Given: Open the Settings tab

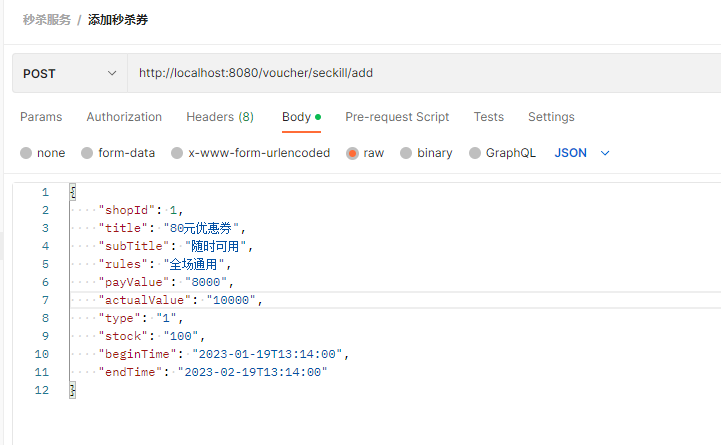Looking at the screenshot, I should click(551, 117).
